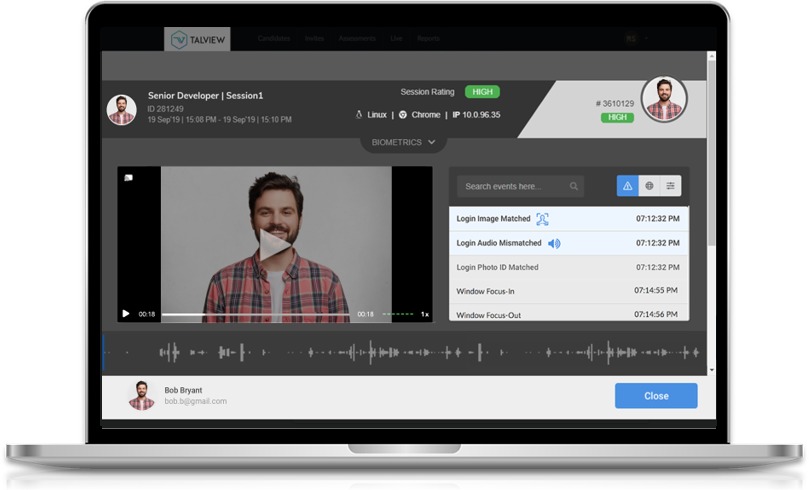Click the Talview logo
809x490 pixels.
(197, 40)
